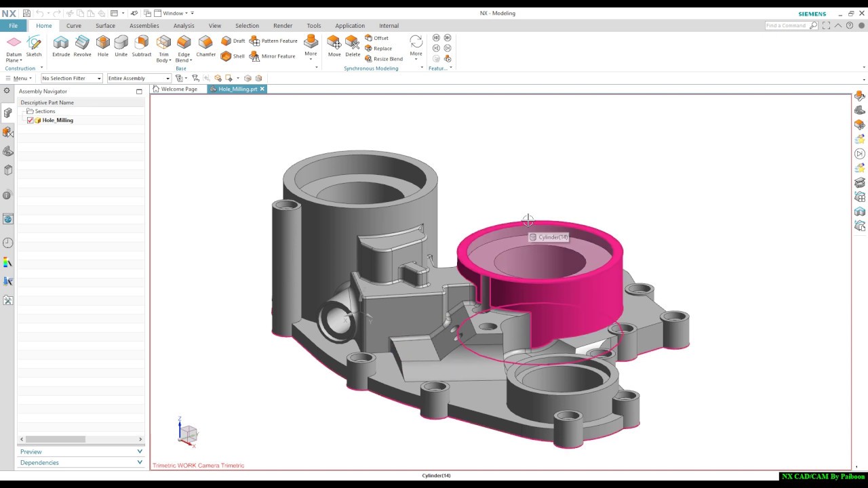The width and height of the screenshot is (868, 488).
Task: Switch to the Surface ribbon tab
Action: 105,26
